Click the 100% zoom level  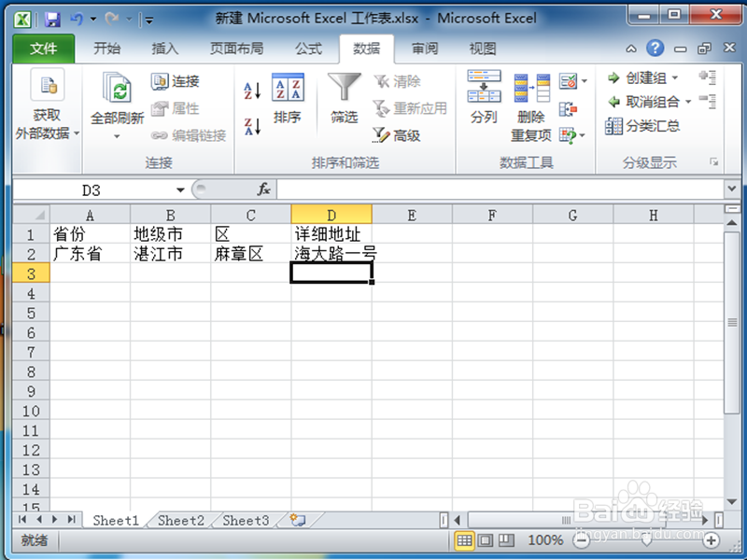pos(545,540)
